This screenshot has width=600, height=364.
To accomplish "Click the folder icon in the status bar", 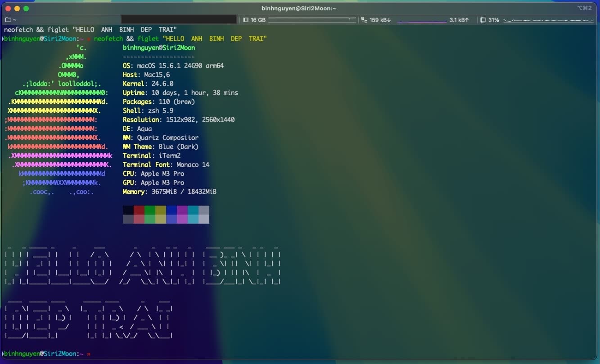I will point(8,20).
